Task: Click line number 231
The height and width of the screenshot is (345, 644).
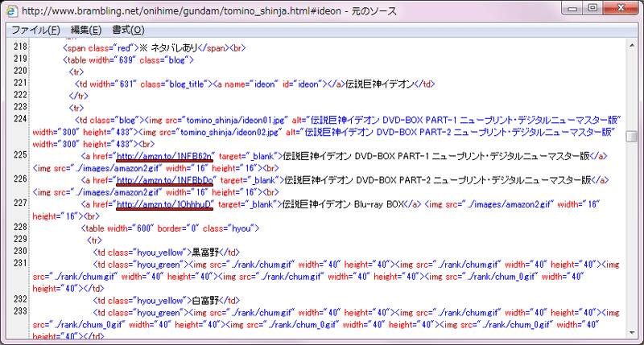Action: tap(20, 263)
